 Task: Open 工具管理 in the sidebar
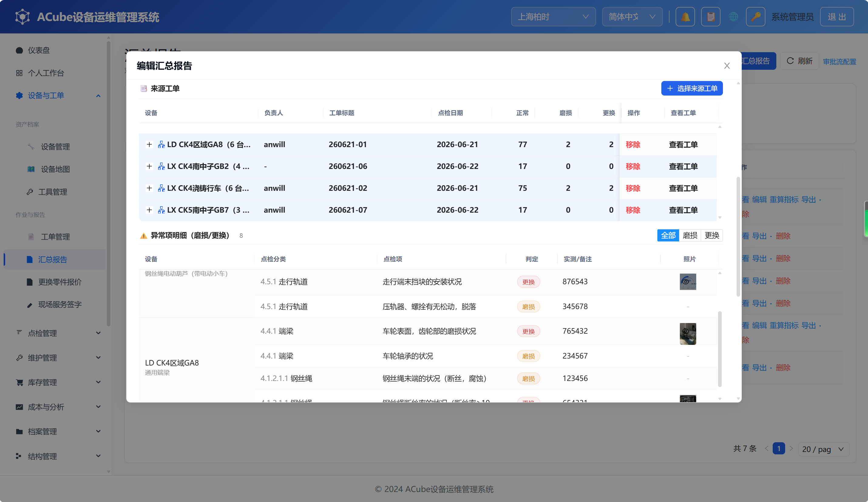[55, 192]
